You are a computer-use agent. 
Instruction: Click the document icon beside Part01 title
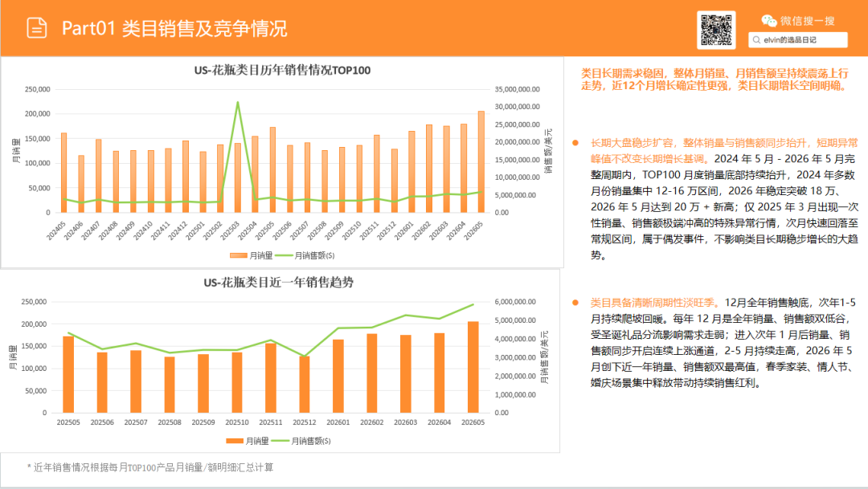click(37, 27)
